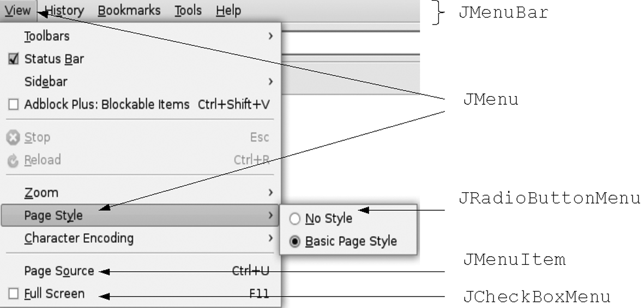This screenshot has height=308, width=644.
Task: Open the Tools menu
Action: tap(188, 10)
